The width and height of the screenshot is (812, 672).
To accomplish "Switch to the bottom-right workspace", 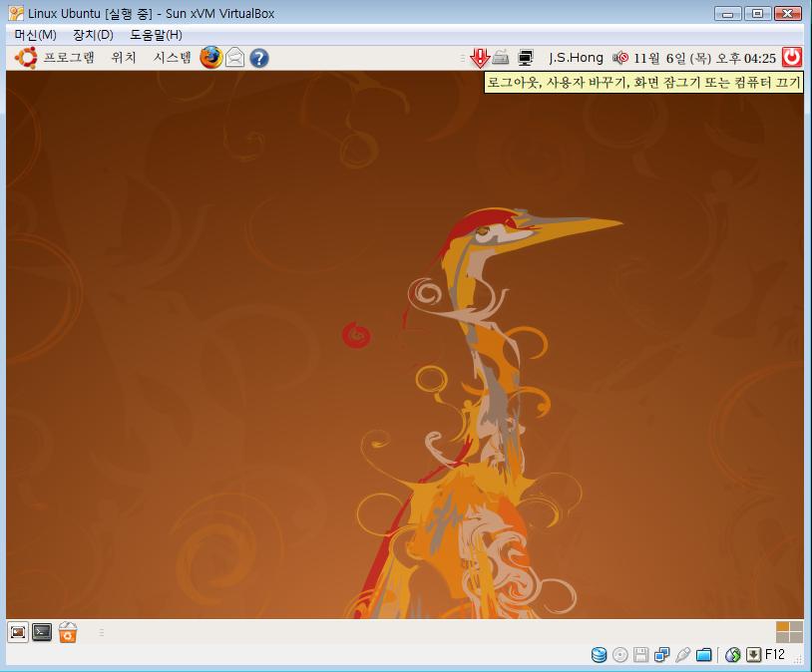I will tap(796, 638).
